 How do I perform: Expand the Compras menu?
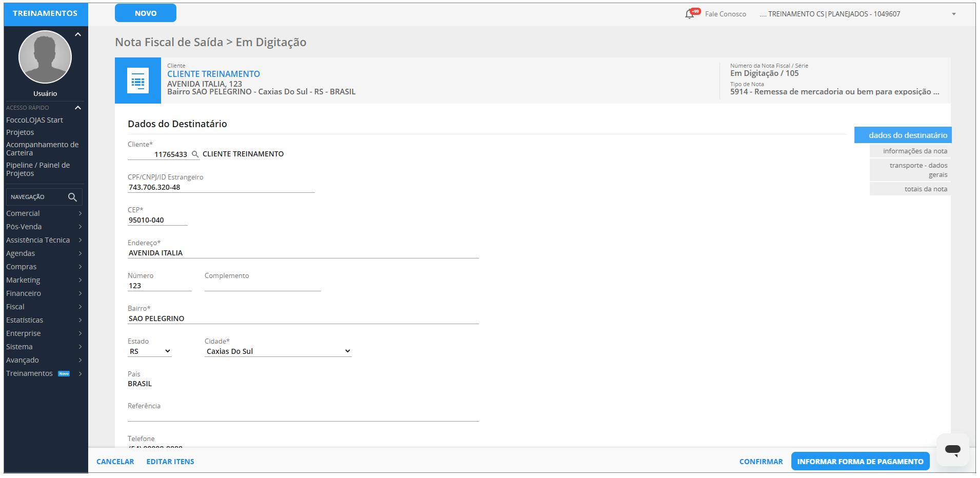pyautogui.click(x=44, y=267)
